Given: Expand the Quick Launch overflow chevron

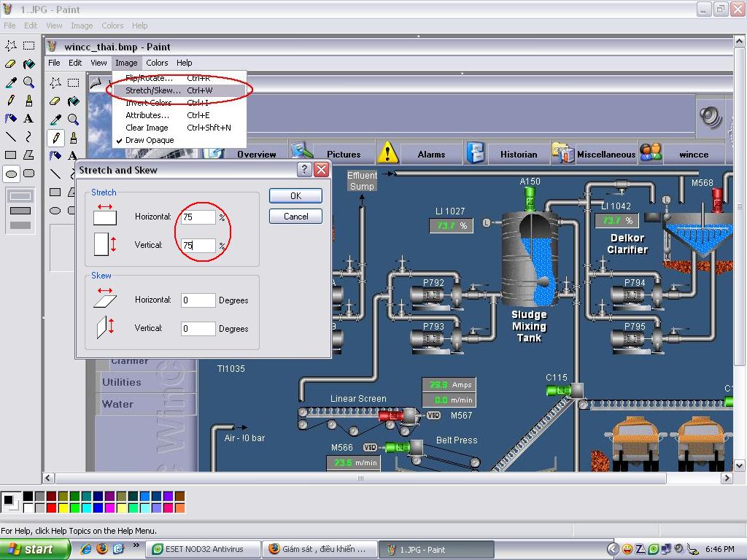Looking at the screenshot, I should click(x=136, y=545).
